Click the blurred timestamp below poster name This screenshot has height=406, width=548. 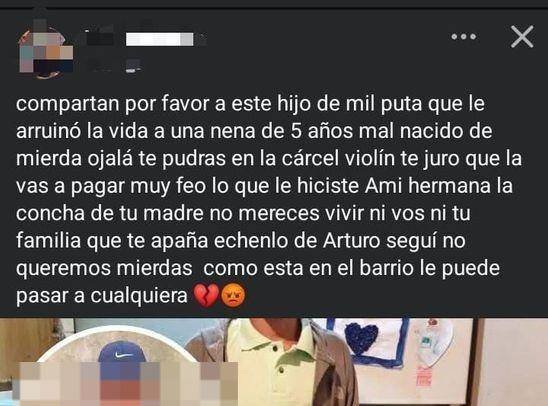[x=101, y=66]
